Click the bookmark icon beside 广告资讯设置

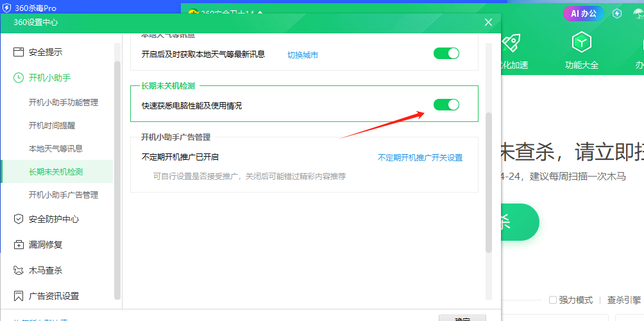click(x=19, y=296)
